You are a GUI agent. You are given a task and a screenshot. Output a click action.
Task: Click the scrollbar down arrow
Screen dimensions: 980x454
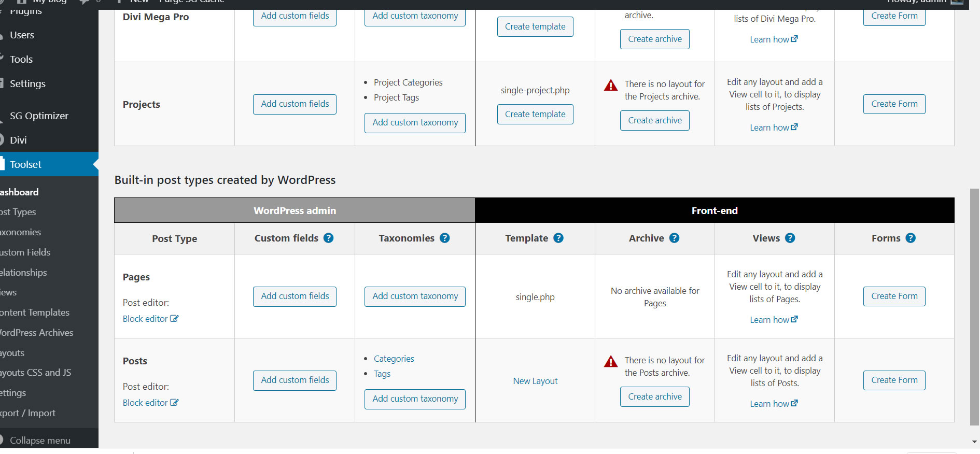974,442
